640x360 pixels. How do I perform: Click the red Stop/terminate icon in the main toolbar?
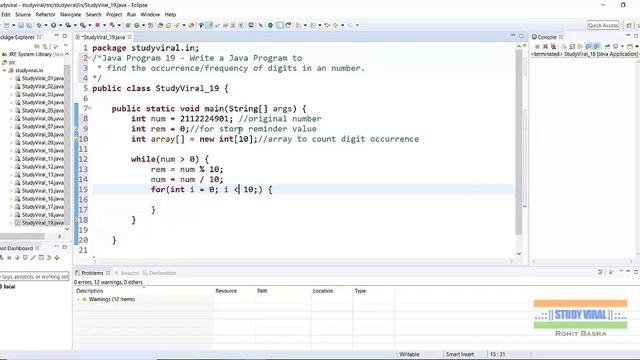98,25
